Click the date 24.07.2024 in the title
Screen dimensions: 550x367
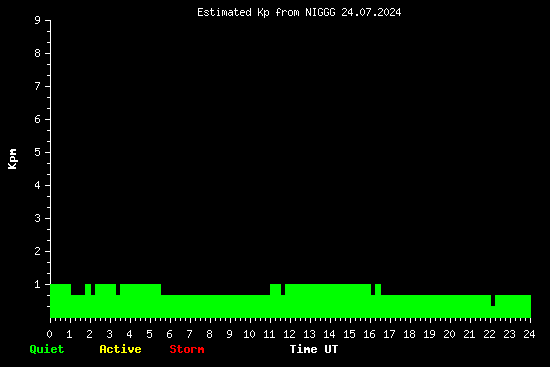371,12
